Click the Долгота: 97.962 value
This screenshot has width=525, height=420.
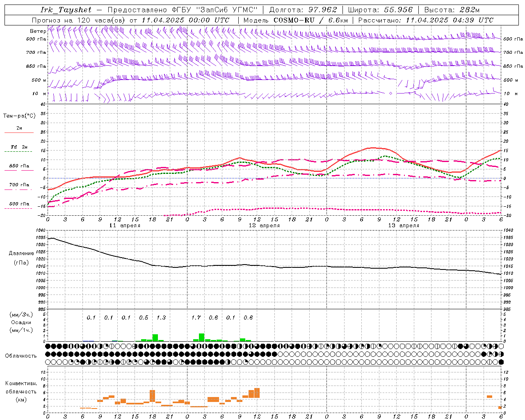303,10
